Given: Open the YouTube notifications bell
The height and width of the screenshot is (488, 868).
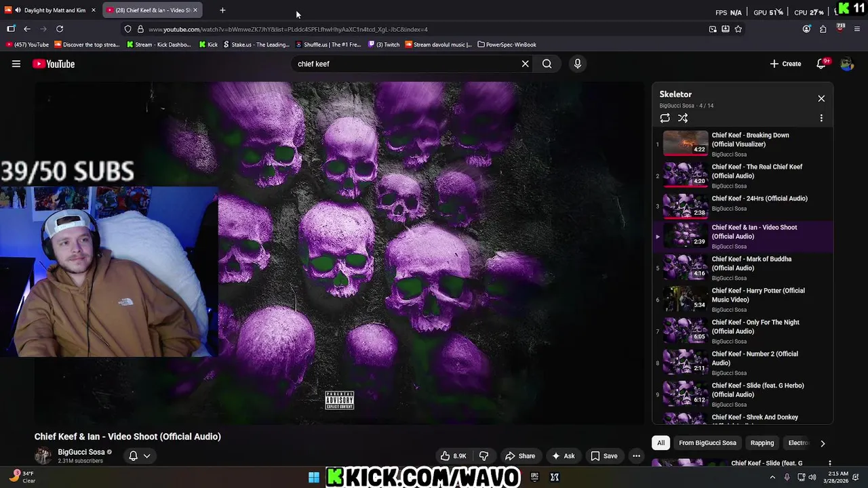Looking at the screenshot, I should [821, 64].
